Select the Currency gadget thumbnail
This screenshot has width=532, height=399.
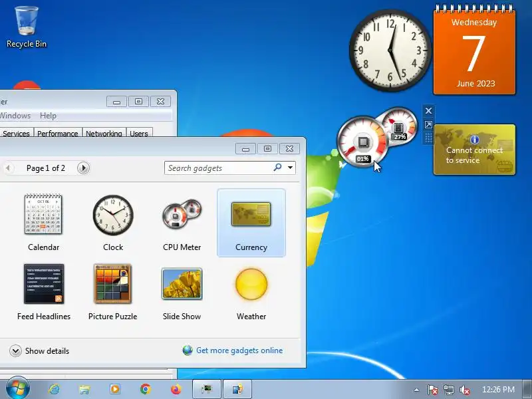pos(251,214)
